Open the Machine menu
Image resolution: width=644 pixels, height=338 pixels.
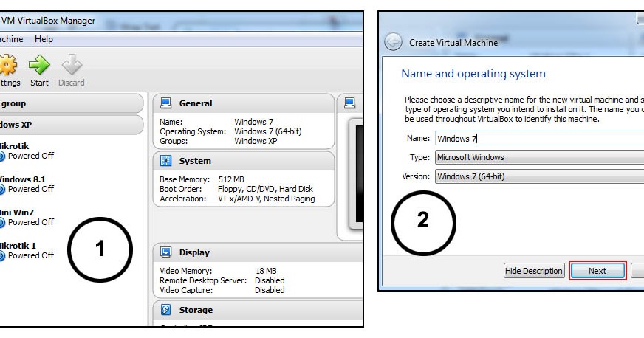tap(12, 39)
